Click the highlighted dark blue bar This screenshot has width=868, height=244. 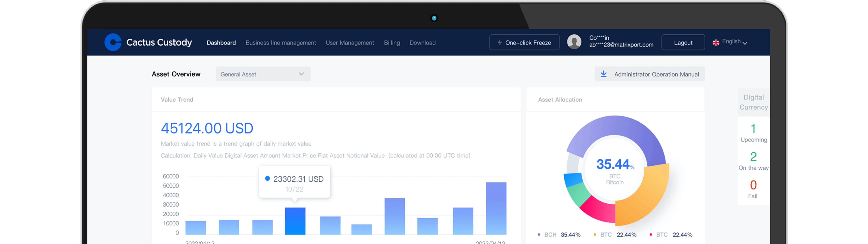point(295,221)
